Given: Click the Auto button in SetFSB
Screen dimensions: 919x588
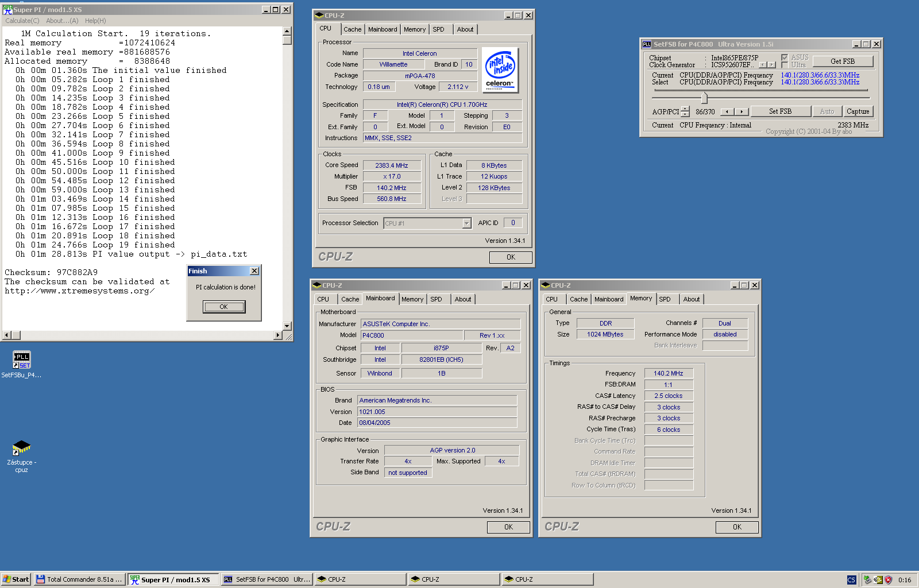Looking at the screenshot, I should click(827, 111).
